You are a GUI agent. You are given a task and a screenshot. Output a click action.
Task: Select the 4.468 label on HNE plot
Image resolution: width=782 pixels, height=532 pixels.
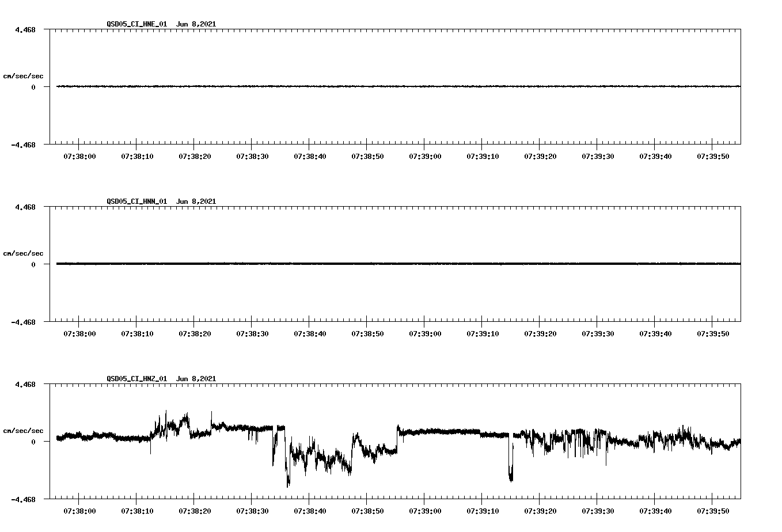coord(25,29)
